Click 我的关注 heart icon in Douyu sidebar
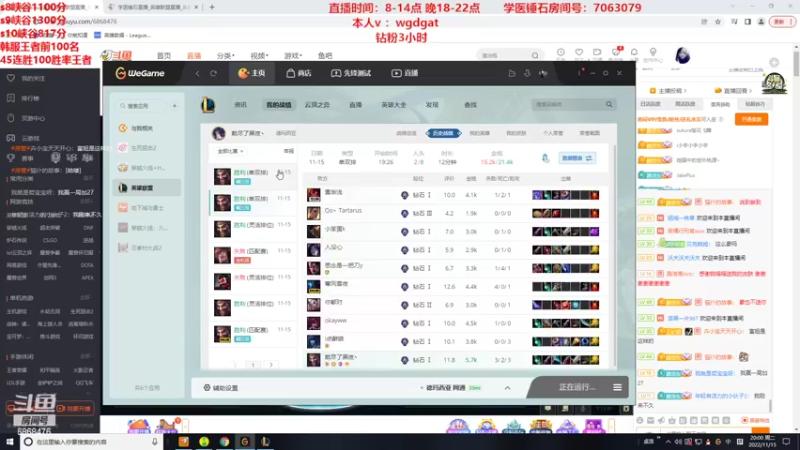 click(11, 78)
